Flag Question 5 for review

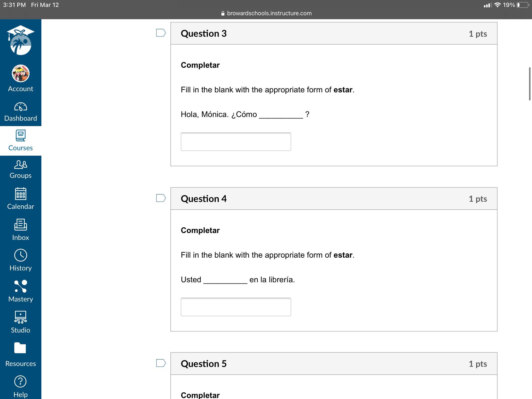161,363
